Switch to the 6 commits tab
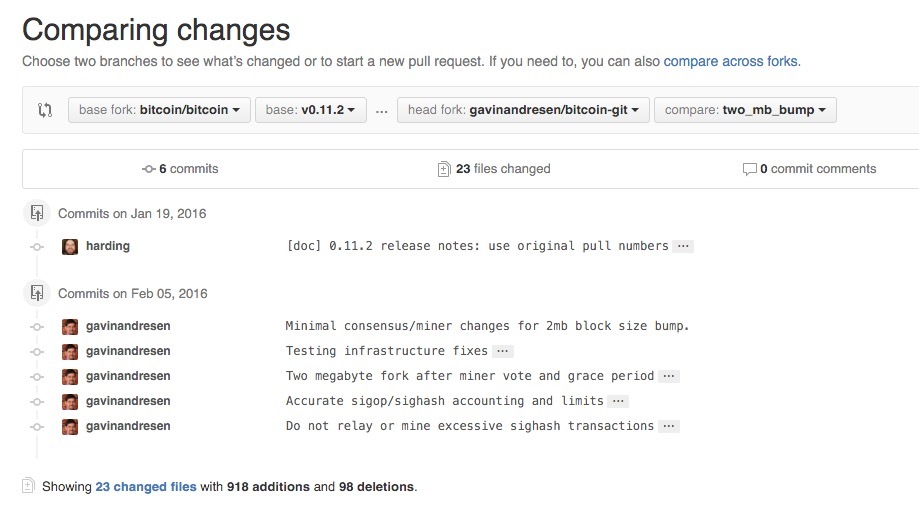This screenshot has height=509, width=919. [x=181, y=169]
